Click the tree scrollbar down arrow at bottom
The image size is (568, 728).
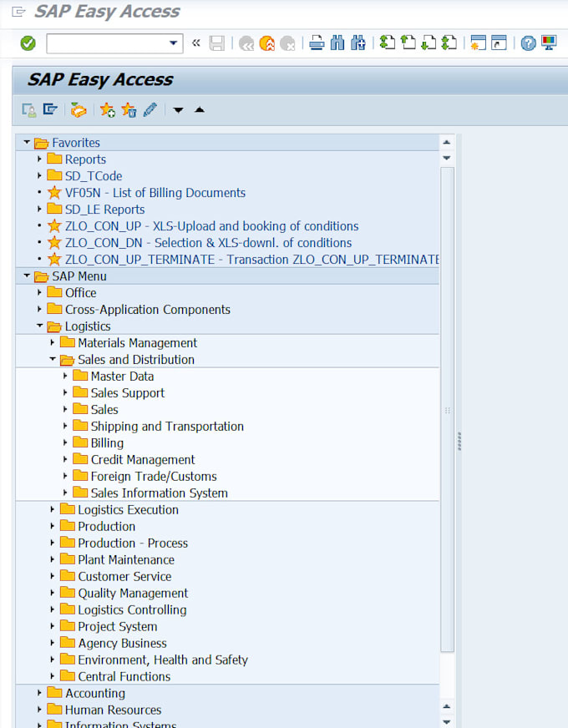tap(447, 721)
